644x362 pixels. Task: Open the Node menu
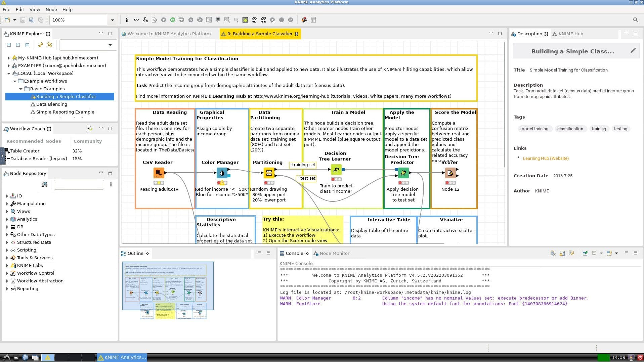pyautogui.click(x=51, y=9)
